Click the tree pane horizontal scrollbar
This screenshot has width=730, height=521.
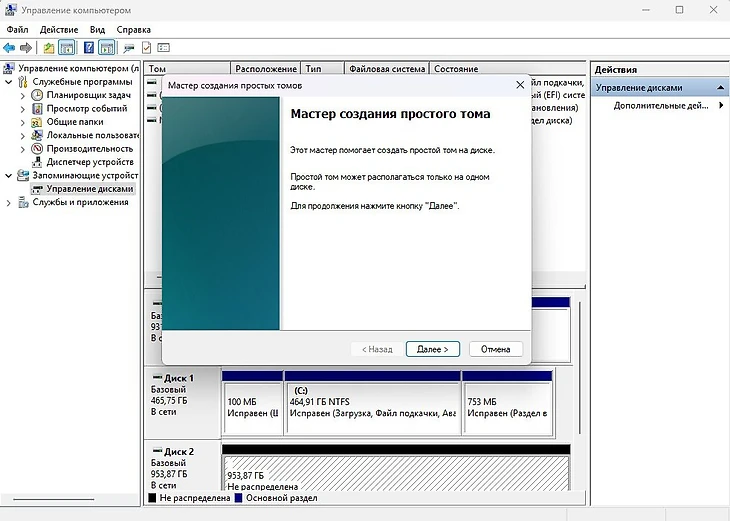pyautogui.click(x=53, y=499)
